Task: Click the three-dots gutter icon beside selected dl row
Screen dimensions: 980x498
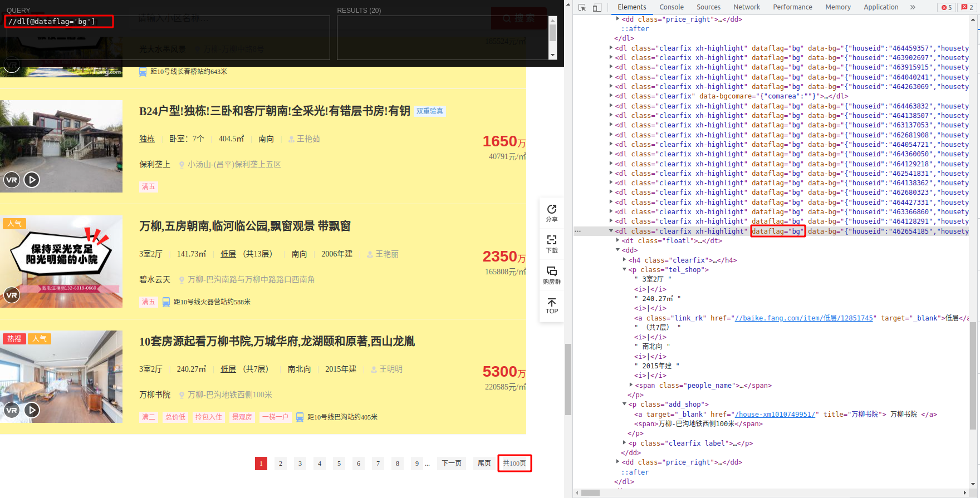Action: point(578,231)
